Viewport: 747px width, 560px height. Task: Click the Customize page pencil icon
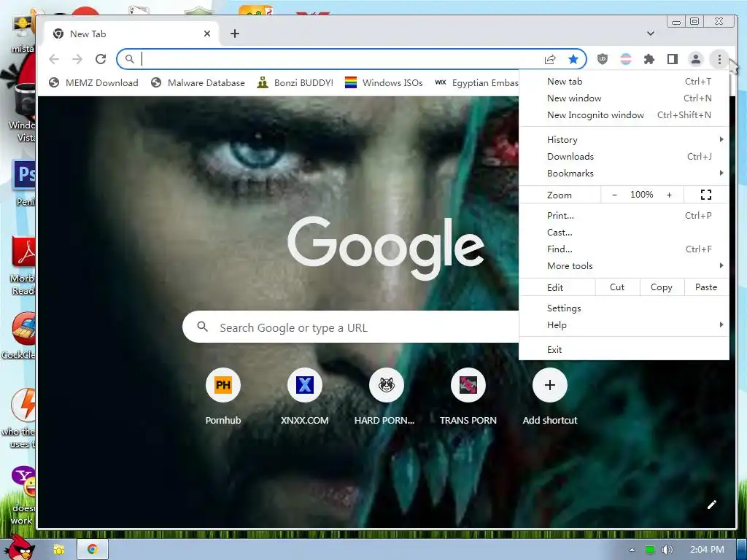712,505
